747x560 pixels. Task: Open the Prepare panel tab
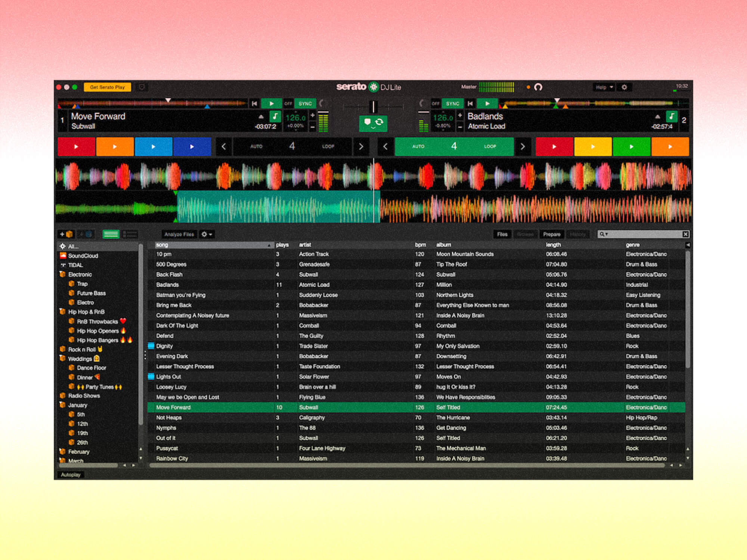click(x=552, y=234)
